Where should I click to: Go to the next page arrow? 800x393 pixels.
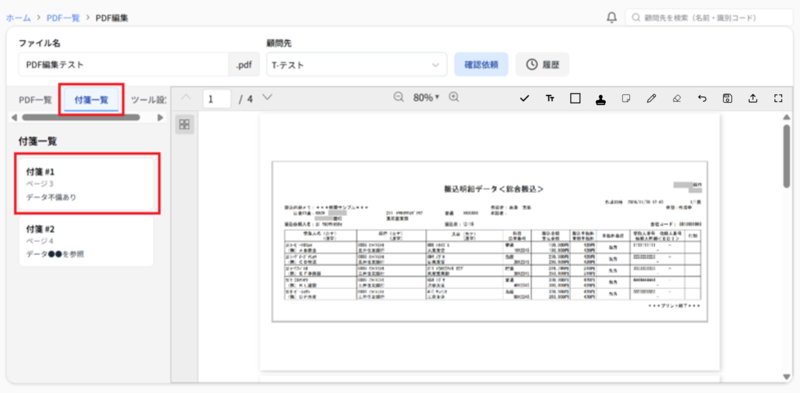(x=267, y=97)
